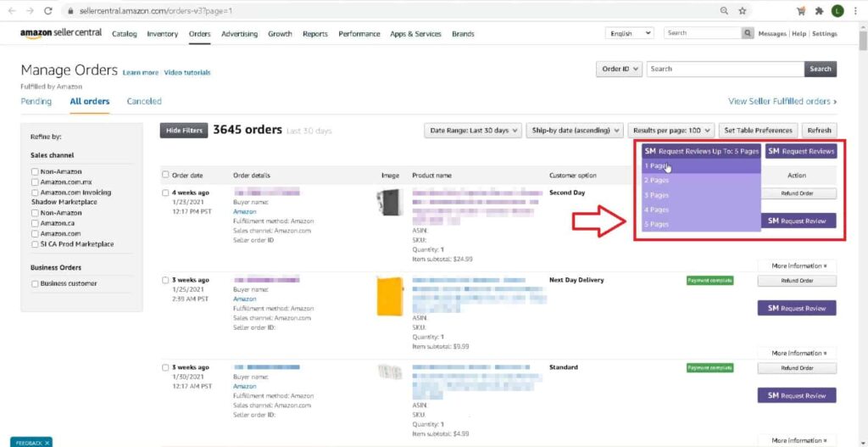Viewport: 868px width, 447px height.
Task: Check the Business customer filter
Action: 36,283
